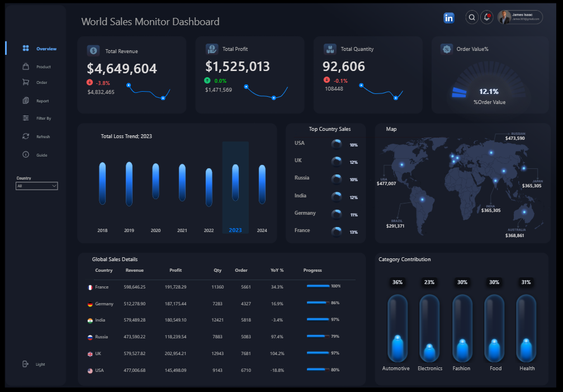563x392 pixels.
Task: Select the Overview menu item
Action: tap(46, 49)
